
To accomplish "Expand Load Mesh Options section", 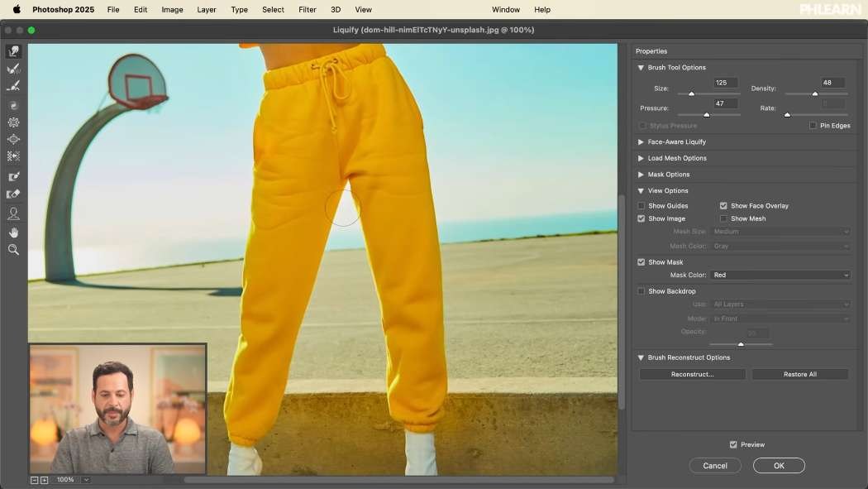I will tap(641, 158).
